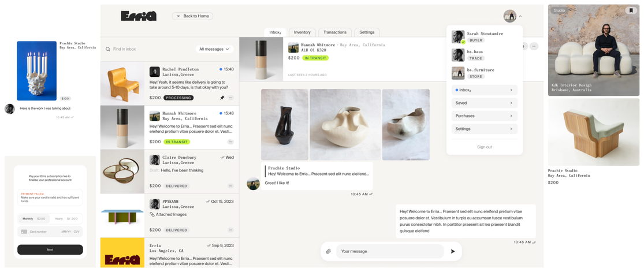Expand Saved in the account menu

[484, 103]
